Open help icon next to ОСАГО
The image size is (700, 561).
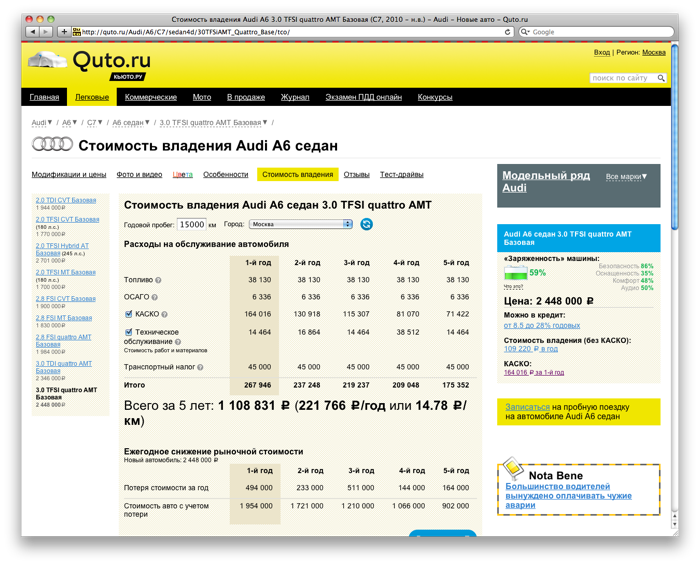pos(154,297)
